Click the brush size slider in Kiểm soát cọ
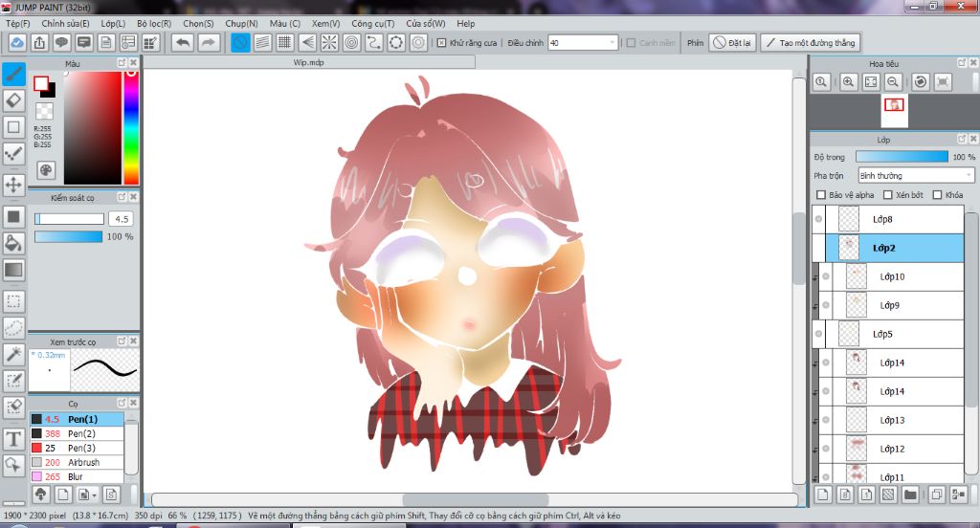 tap(69, 219)
